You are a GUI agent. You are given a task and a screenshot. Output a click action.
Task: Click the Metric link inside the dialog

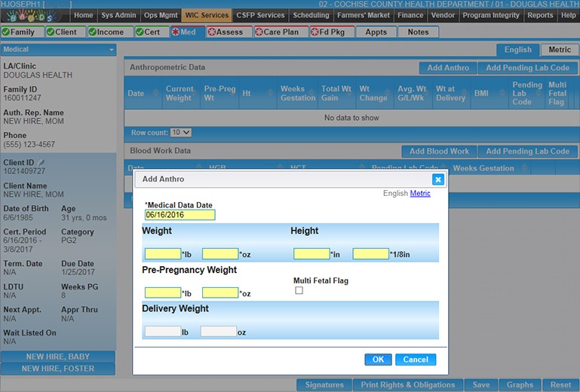420,194
